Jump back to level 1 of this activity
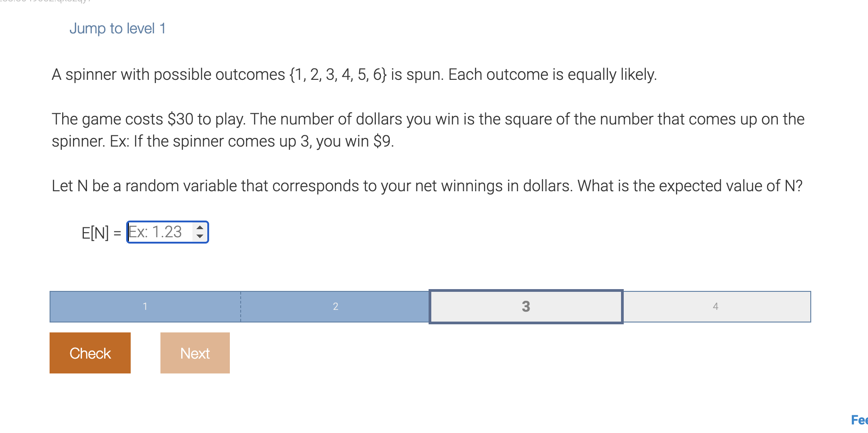The width and height of the screenshot is (868, 433). pos(118,28)
